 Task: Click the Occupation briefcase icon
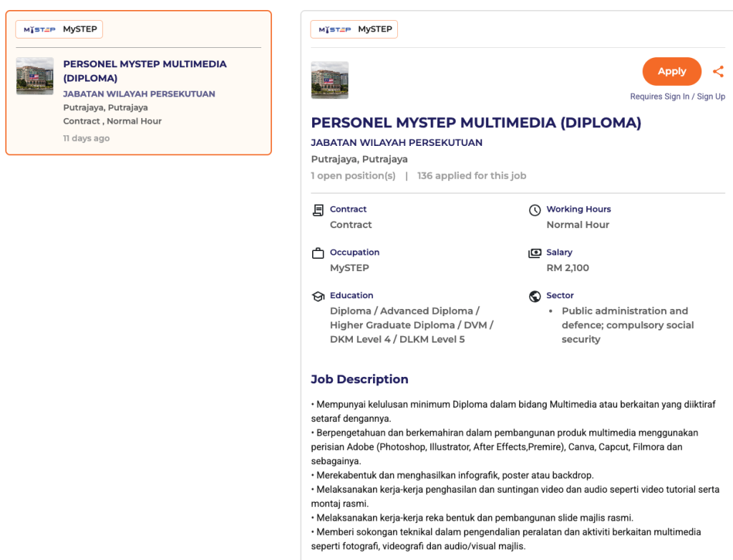click(x=319, y=253)
